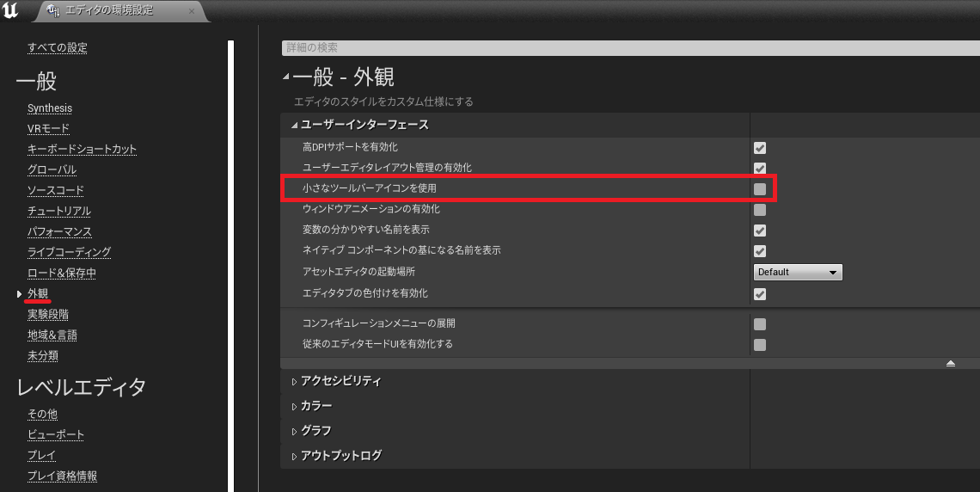Enable ウィンドウアニメーションの有効化 checkbox
980x492 pixels.
760,209
